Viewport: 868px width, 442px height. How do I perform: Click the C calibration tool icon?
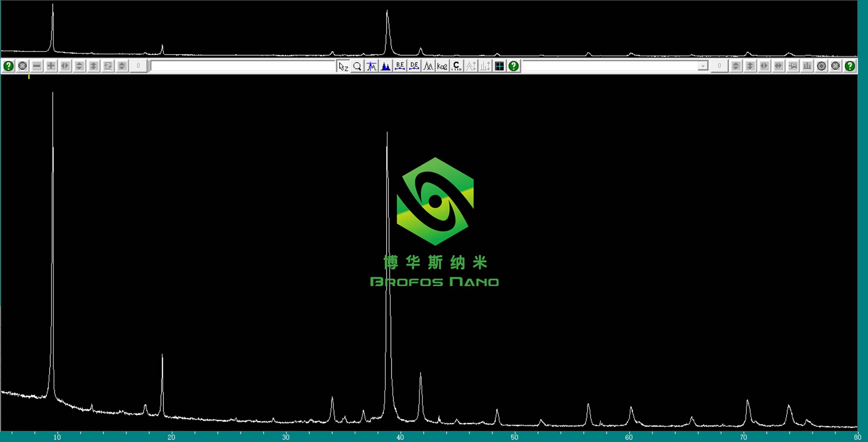[x=457, y=66]
